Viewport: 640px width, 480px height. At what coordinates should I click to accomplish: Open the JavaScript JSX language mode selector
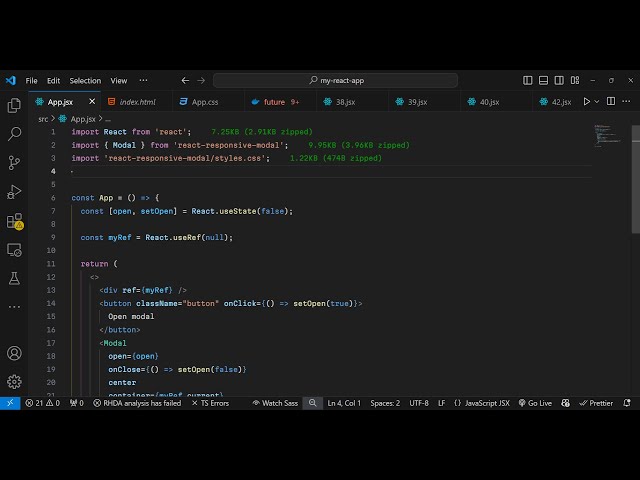(481, 403)
